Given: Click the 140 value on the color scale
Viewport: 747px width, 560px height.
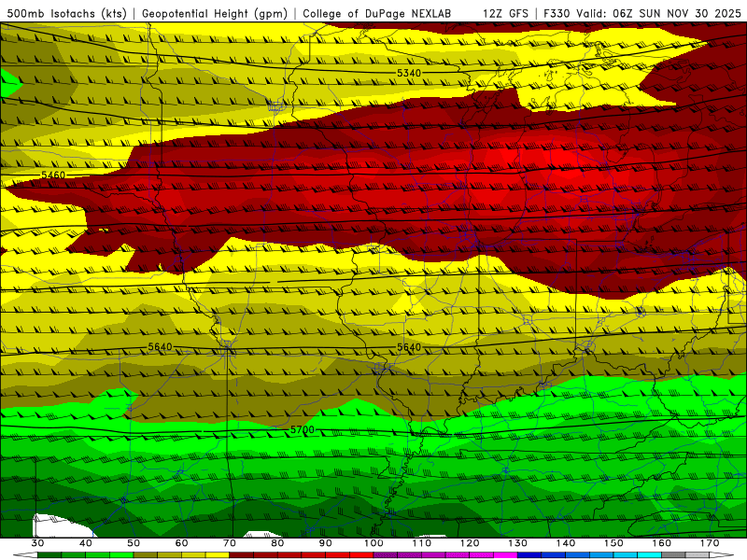Looking at the screenshot, I should (566, 543).
